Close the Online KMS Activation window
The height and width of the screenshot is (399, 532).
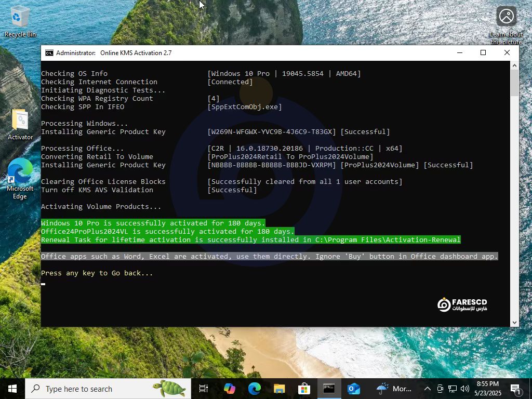point(507,53)
